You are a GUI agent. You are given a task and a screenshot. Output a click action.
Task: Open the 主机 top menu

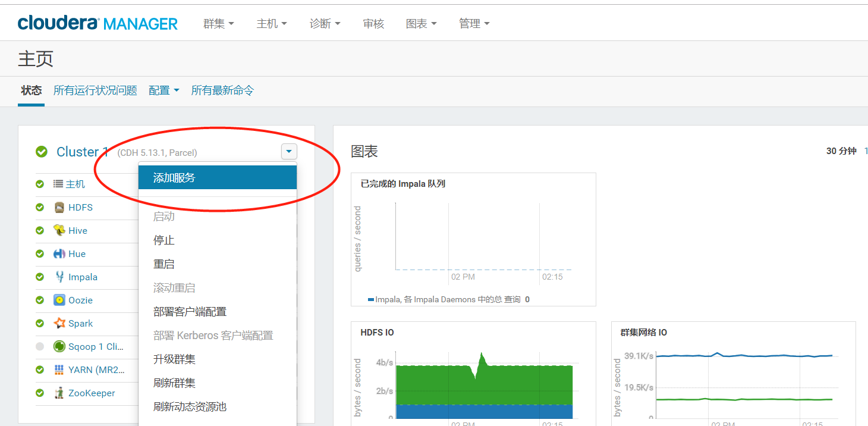pos(272,24)
